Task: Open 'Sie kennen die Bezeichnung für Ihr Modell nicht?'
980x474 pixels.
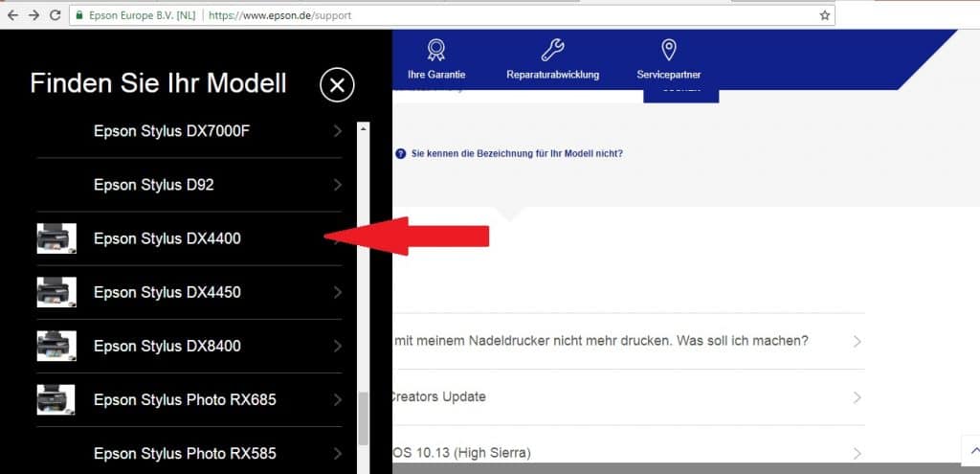Action: click(x=517, y=153)
